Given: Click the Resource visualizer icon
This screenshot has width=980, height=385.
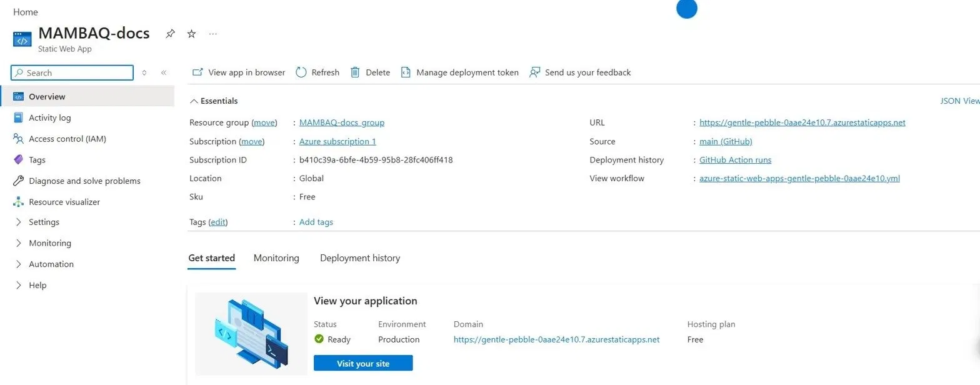Looking at the screenshot, I should click(19, 202).
